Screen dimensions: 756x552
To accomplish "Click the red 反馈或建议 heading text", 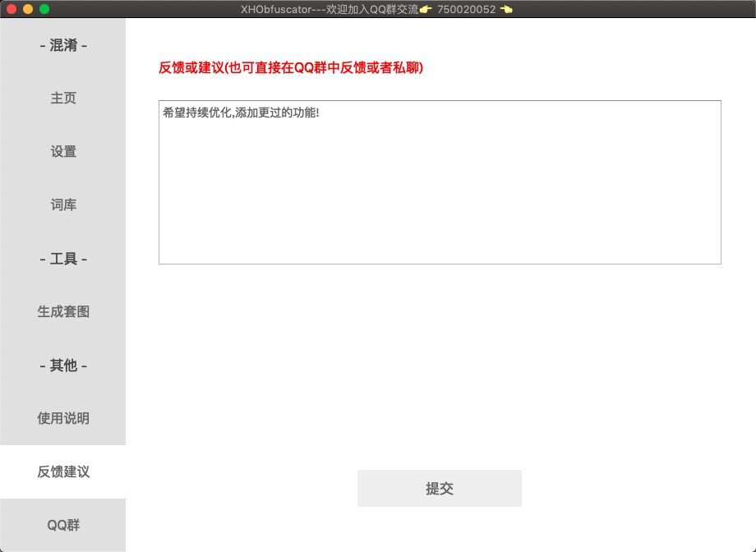I will click(x=291, y=68).
